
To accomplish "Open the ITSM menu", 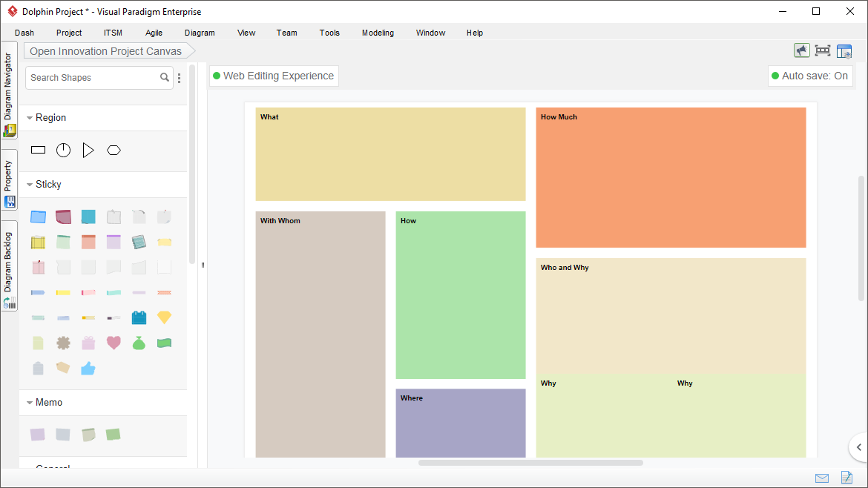I will tap(113, 33).
